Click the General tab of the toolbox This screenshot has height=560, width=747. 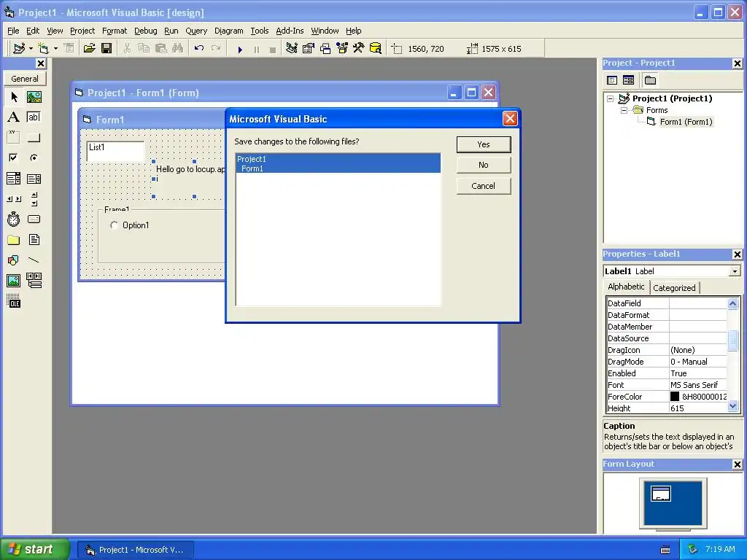[x=25, y=79]
